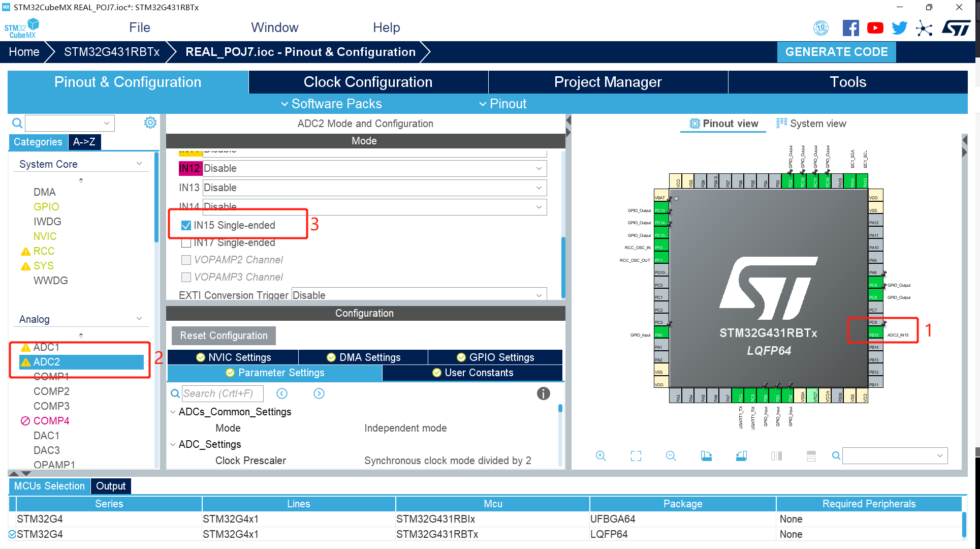This screenshot has width=980, height=549.
Task: Click the parameter search field
Action: (222, 393)
